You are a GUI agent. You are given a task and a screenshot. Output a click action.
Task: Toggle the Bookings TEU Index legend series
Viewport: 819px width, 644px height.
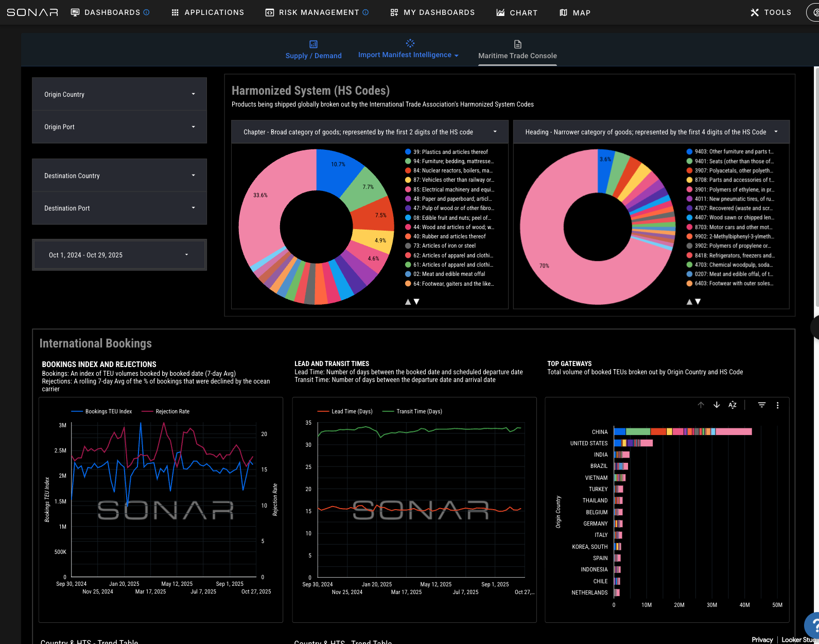pos(102,411)
